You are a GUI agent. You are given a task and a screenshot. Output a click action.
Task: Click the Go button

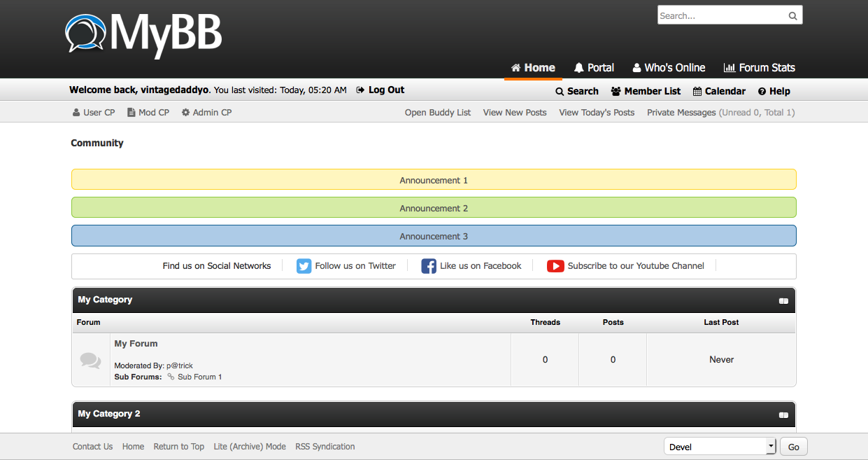[x=794, y=447]
